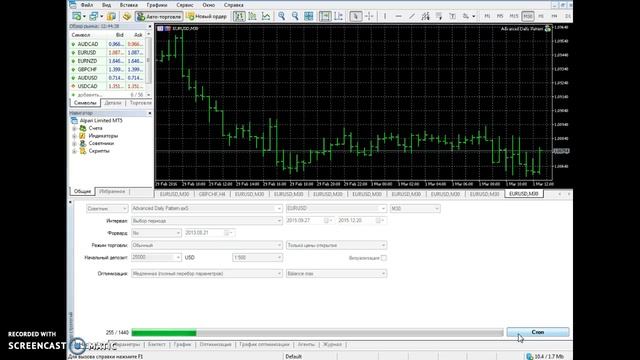Open the Графики menu
Viewport: 640px width, 360px height.
(157, 5)
